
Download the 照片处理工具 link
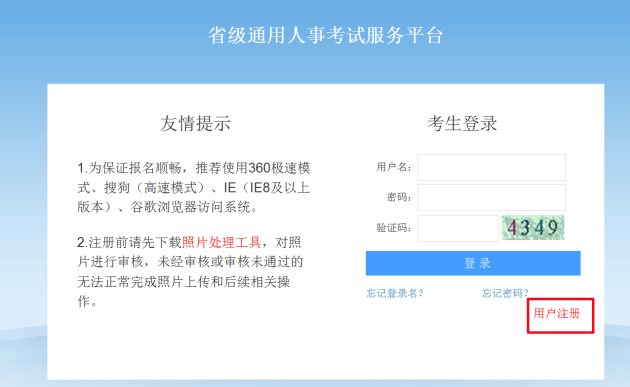click(x=221, y=242)
